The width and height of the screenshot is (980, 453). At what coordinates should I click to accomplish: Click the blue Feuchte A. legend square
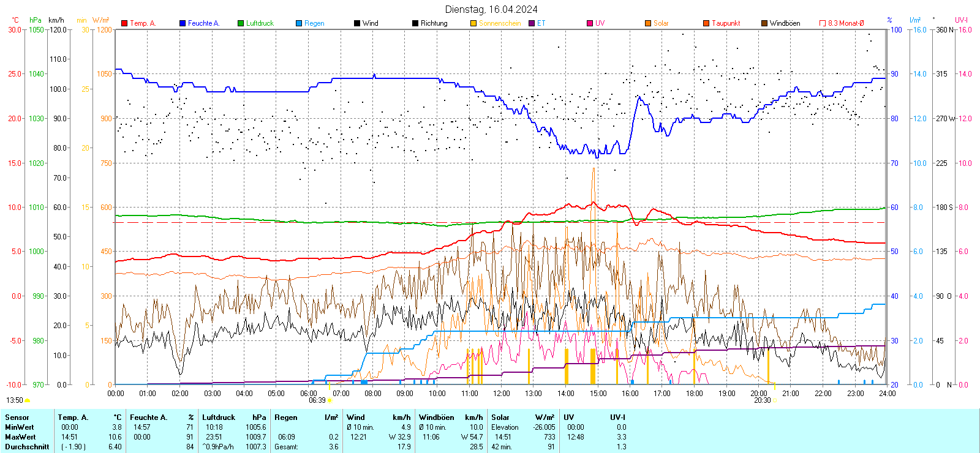[183, 23]
